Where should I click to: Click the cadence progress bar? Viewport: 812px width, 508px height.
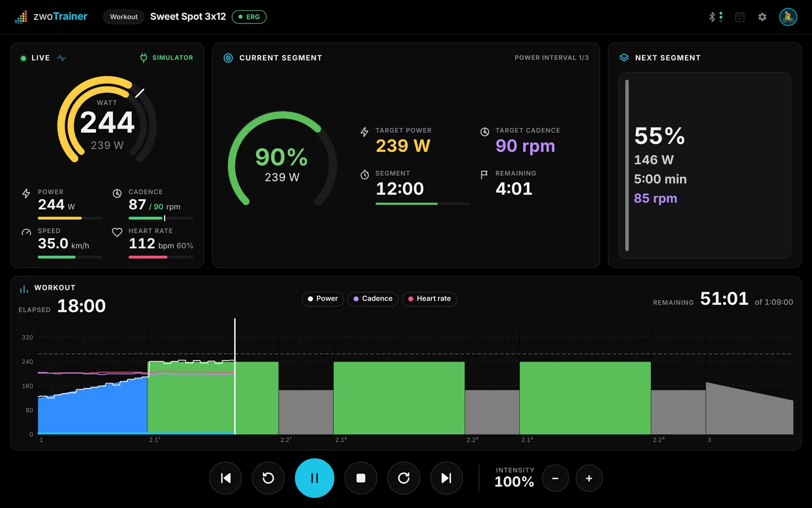coord(161,218)
